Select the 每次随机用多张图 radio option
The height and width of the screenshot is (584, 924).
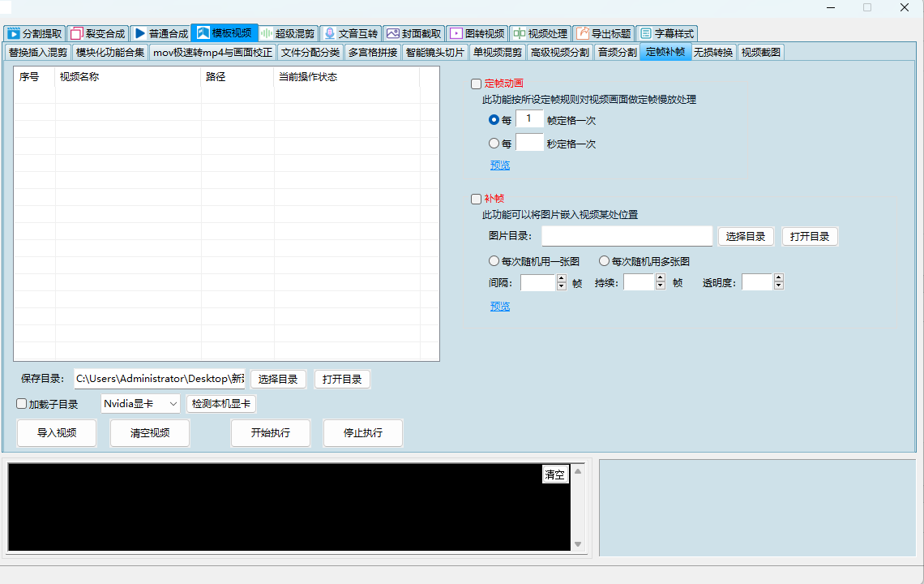click(604, 261)
